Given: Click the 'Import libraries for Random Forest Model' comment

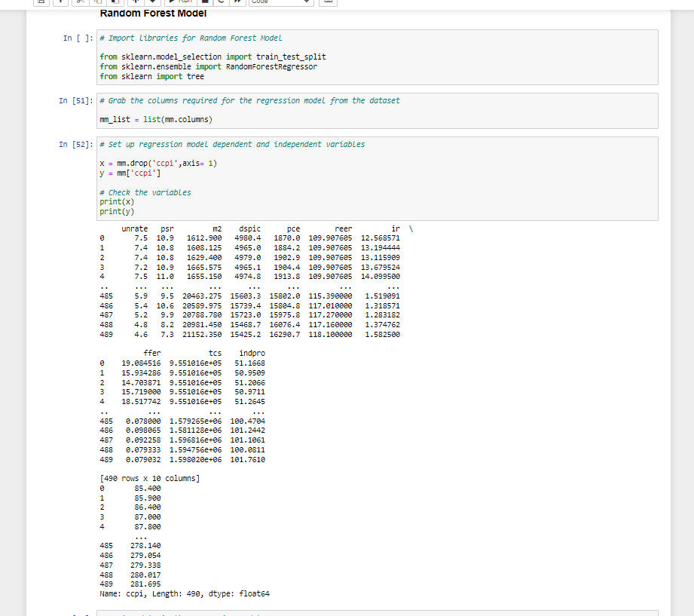Looking at the screenshot, I should click(191, 38).
